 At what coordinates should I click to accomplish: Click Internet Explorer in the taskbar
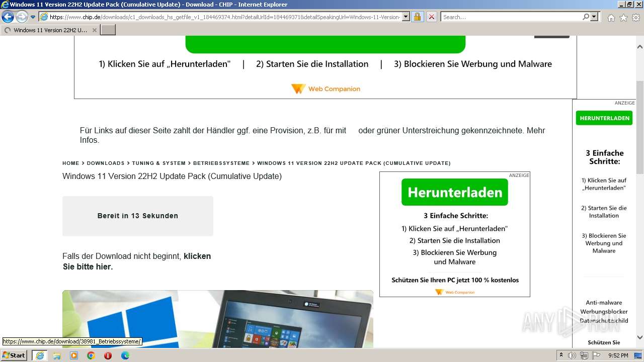point(39,355)
